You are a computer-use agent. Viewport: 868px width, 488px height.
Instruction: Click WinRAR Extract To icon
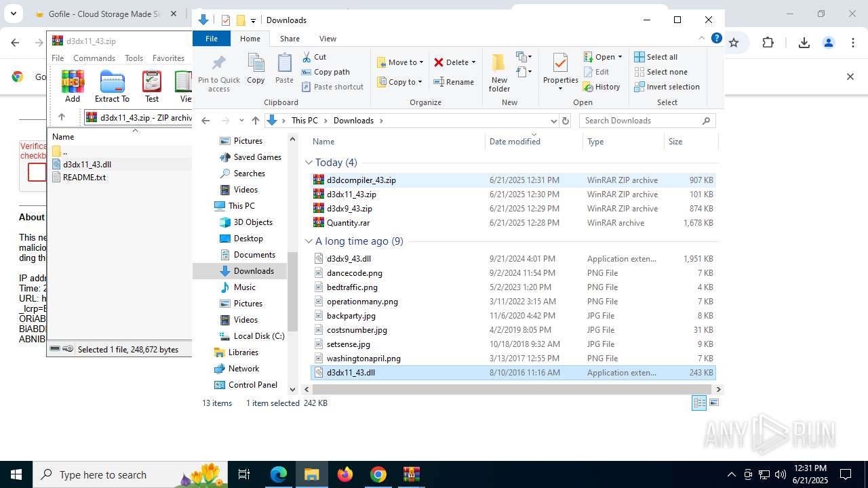[x=112, y=81]
